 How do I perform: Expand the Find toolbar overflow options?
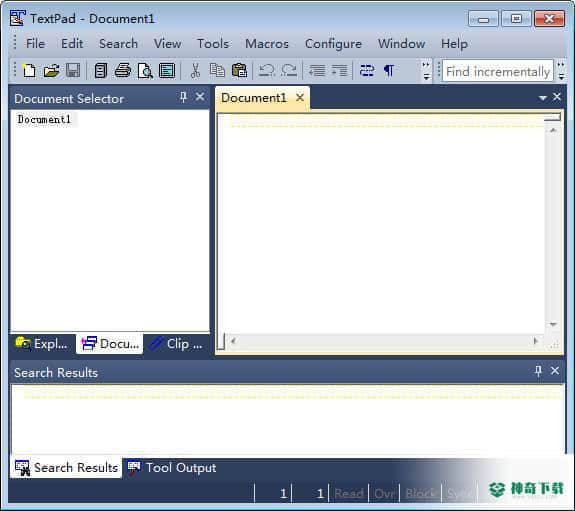tap(561, 71)
